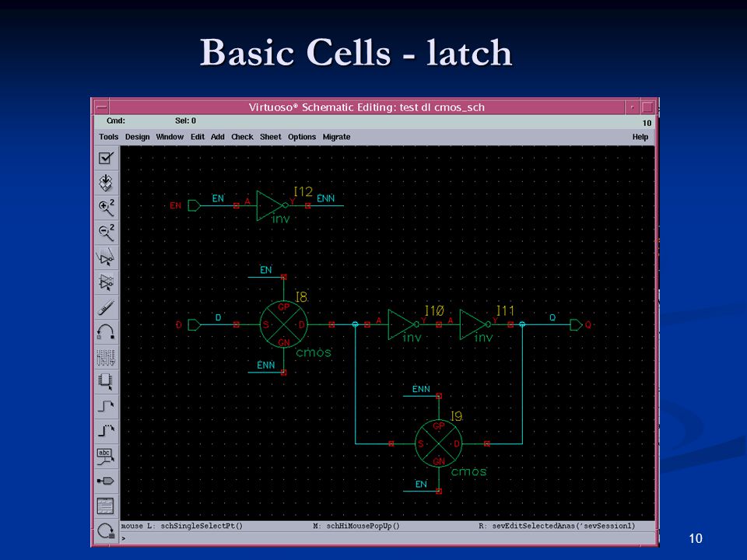Image resolution: width=747 pixels, height=560 pixels.
Task: Open the Design menu
Action: point(137,137)
